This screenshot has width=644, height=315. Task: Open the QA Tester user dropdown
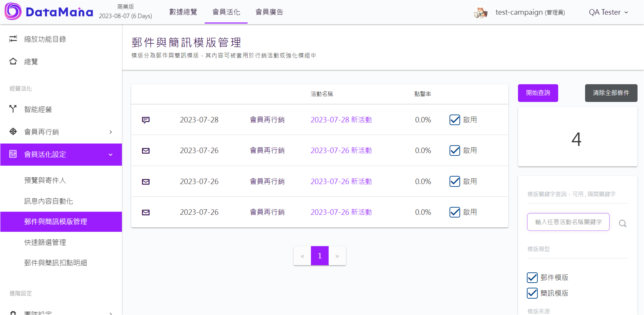point(608,12)
